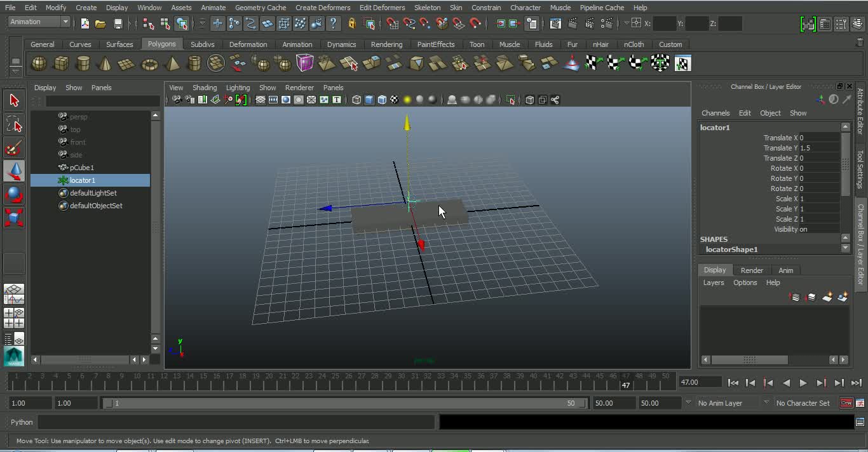Viewport: 868px width, 452px height.
Task: Click the range slider bar
Action: click(344, 403)
